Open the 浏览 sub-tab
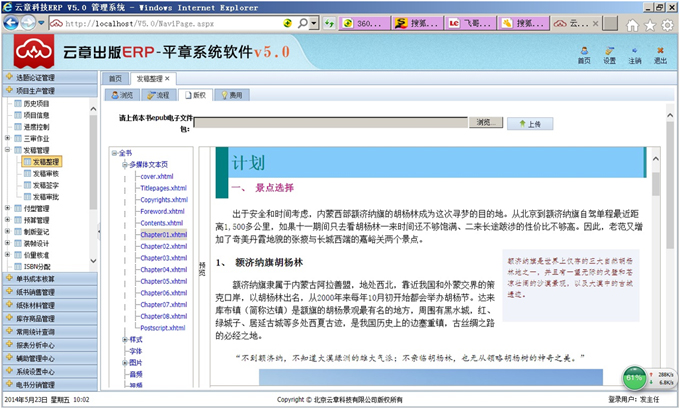The width and height of the screenshot is (680, 409). 122,95
